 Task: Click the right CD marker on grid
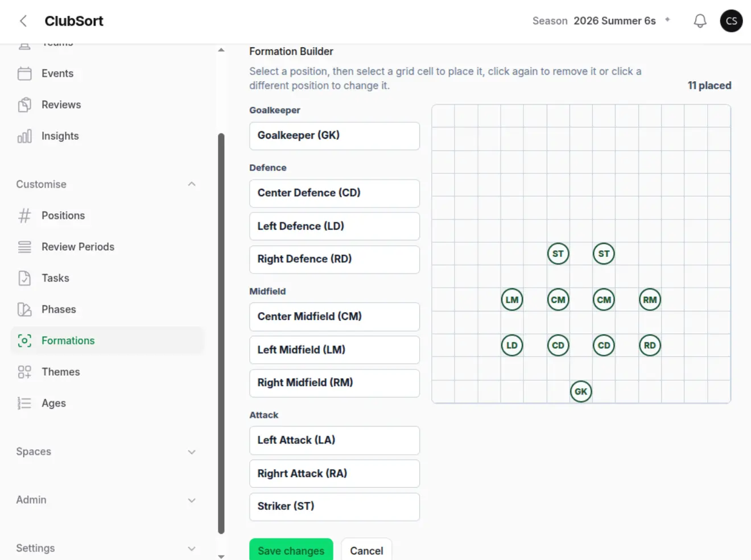[x=604, y=345]
